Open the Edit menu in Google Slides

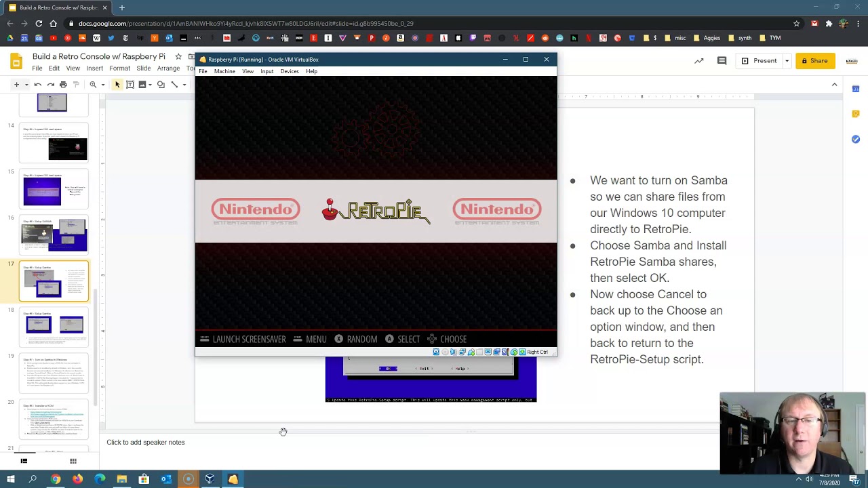(x=54, y=68)
